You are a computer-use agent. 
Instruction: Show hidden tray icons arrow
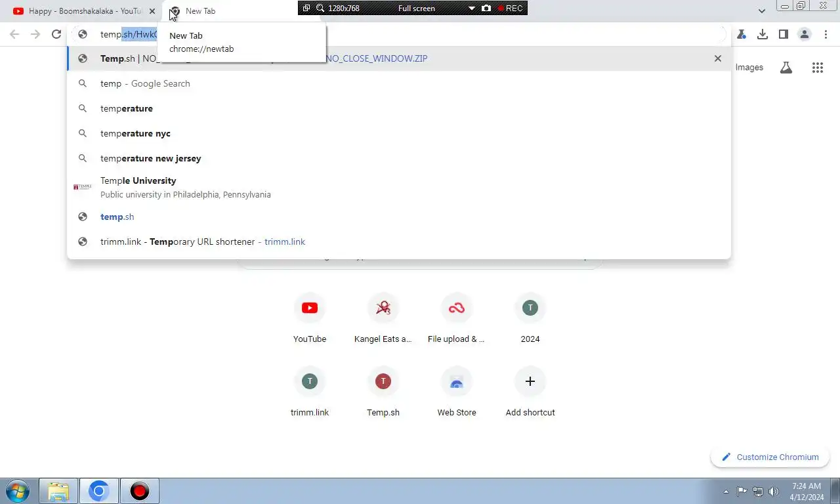point(726,492)
